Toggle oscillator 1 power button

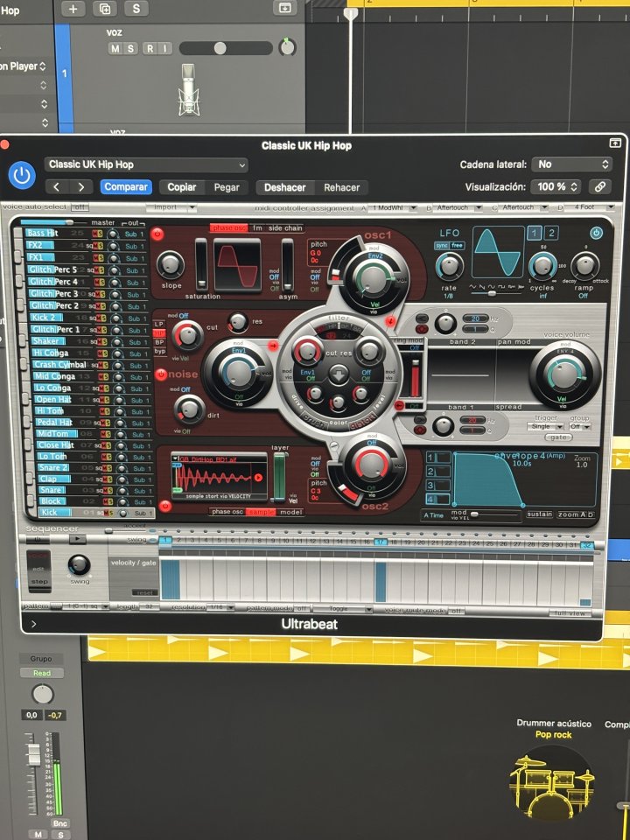pos(157,233)
